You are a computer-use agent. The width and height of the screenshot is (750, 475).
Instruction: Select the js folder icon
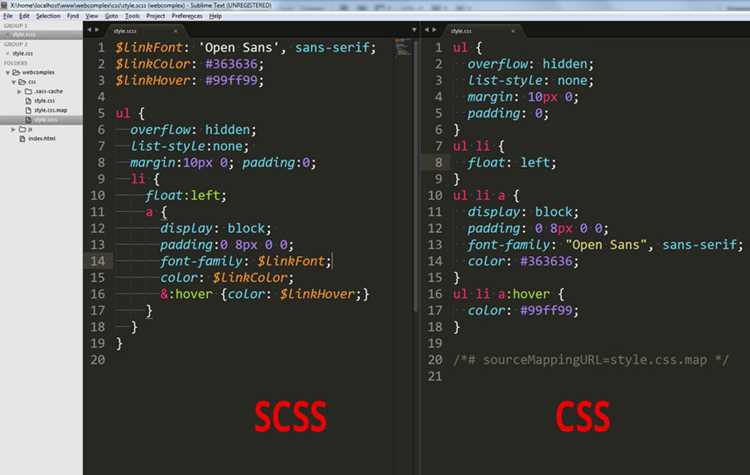(x=22, y=129)
